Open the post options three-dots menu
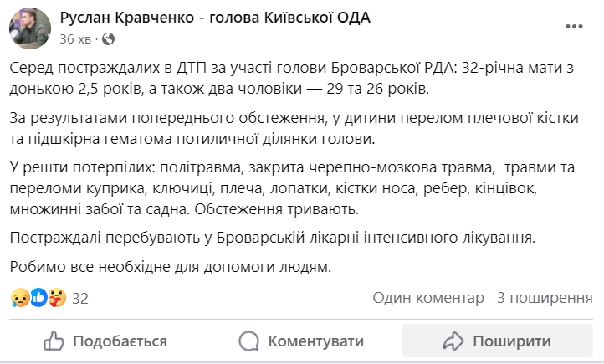This screenshot has width=604, height=364. [574, 27]
